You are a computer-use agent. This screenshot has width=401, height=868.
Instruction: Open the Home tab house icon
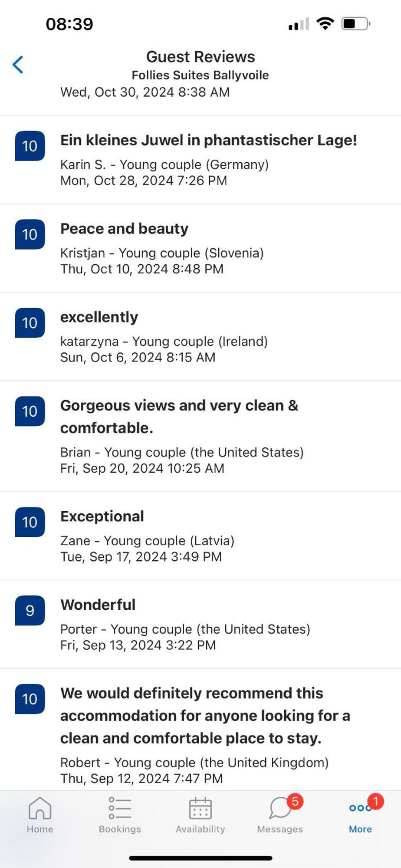[x=40, y=808]
